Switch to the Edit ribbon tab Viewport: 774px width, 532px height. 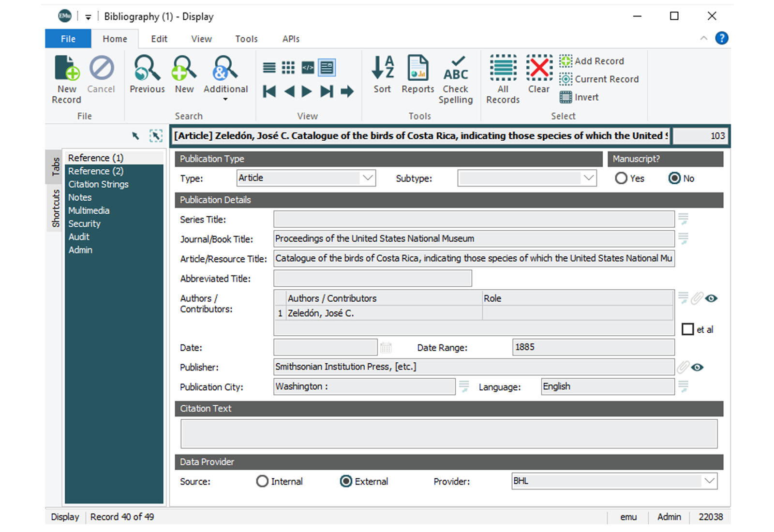[159, 39]
